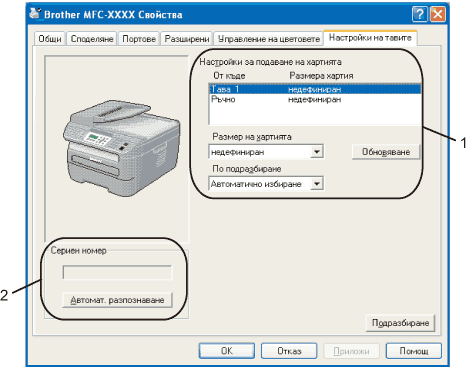
Task: Select the Настройки на тавите tab
Action: (x=370, y=37)
